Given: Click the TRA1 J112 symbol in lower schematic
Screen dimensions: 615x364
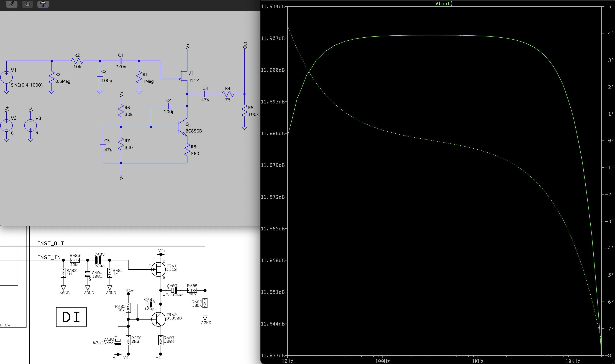Looking at the screenshot, I should pyautogui.click(x=158, y=269).
